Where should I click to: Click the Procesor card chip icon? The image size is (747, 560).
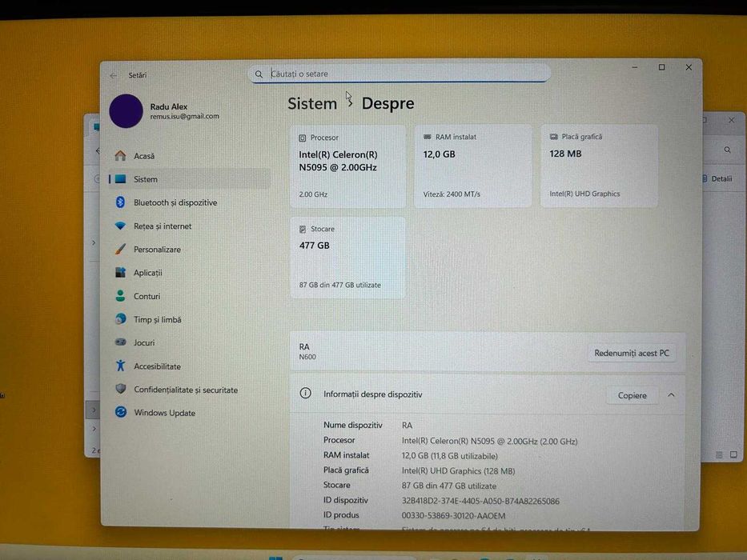[x=302, y=138]
